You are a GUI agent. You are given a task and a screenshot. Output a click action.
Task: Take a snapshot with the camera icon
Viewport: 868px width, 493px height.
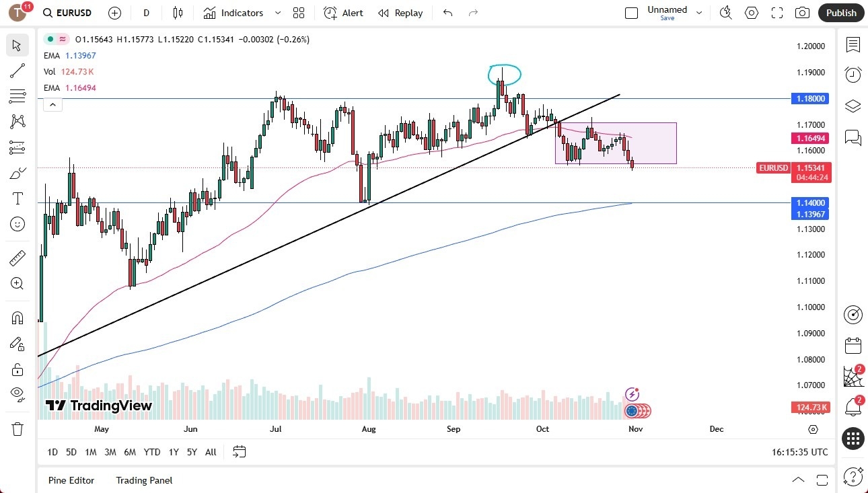click(803, 12)
